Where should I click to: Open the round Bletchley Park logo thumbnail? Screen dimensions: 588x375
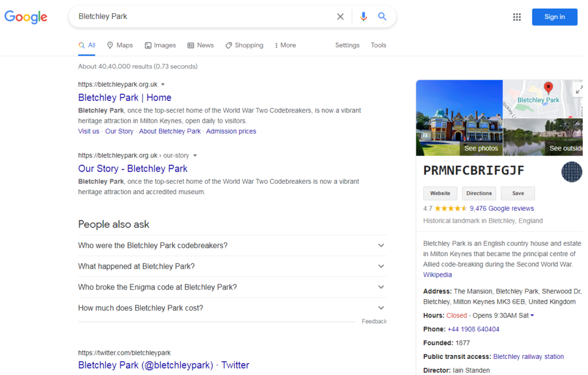point(571,172)
